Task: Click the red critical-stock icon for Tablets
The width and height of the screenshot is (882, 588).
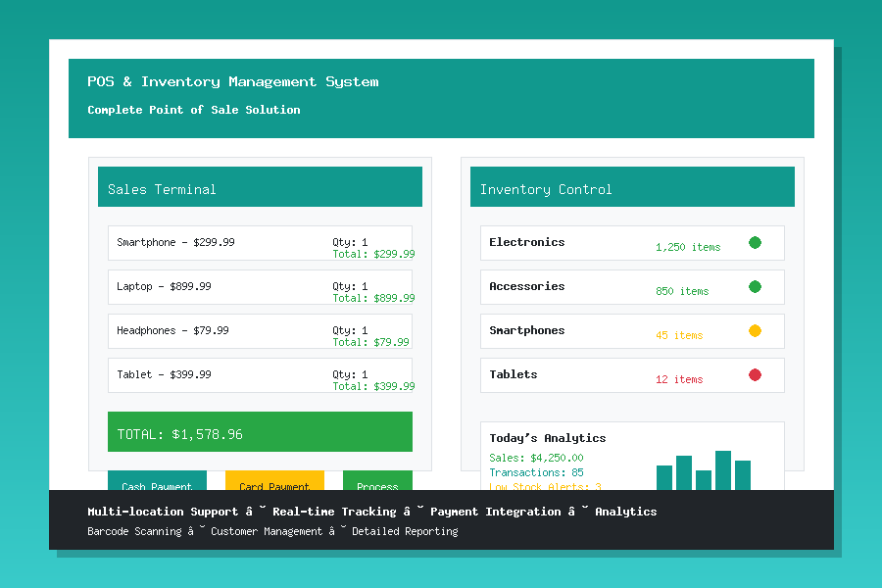Action: click(754, 374)
